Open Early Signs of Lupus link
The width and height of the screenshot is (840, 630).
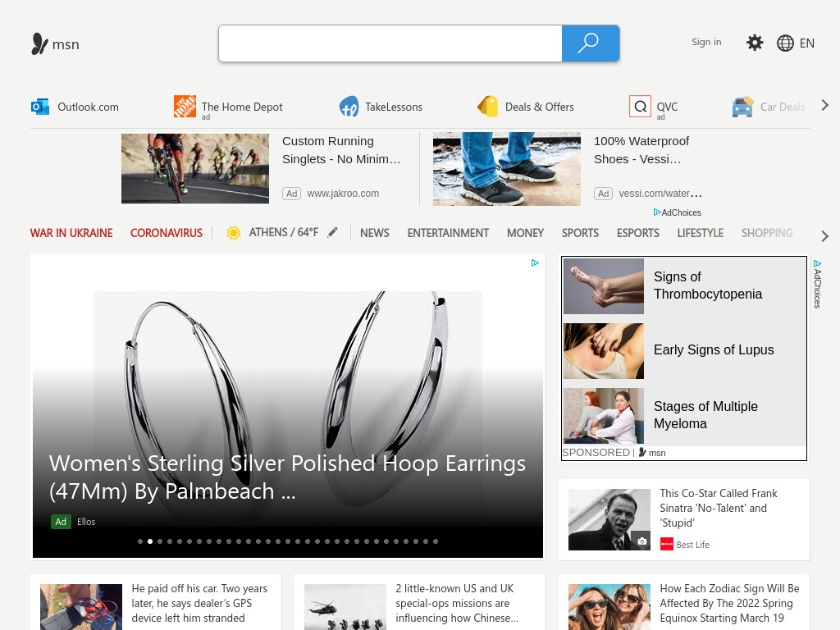point(714,349)
